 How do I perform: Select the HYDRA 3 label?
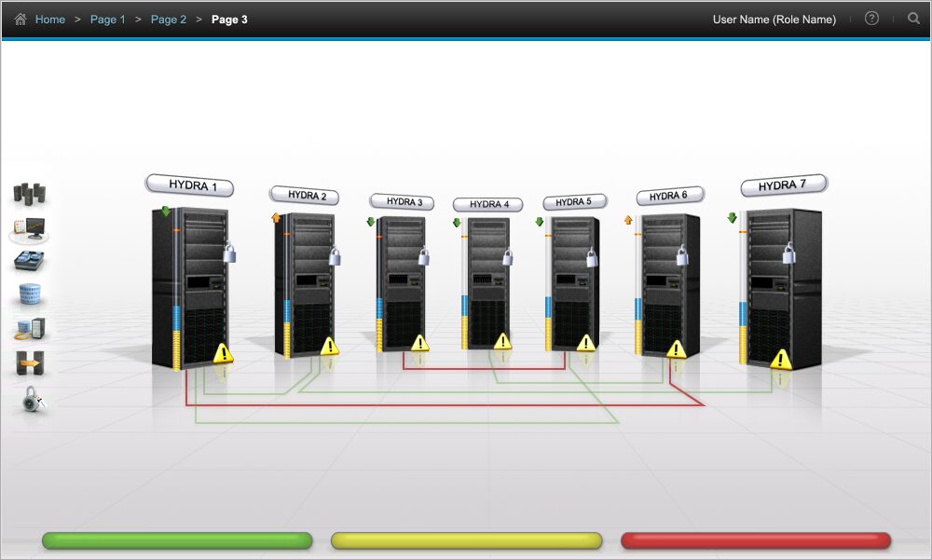pos(403,201)
